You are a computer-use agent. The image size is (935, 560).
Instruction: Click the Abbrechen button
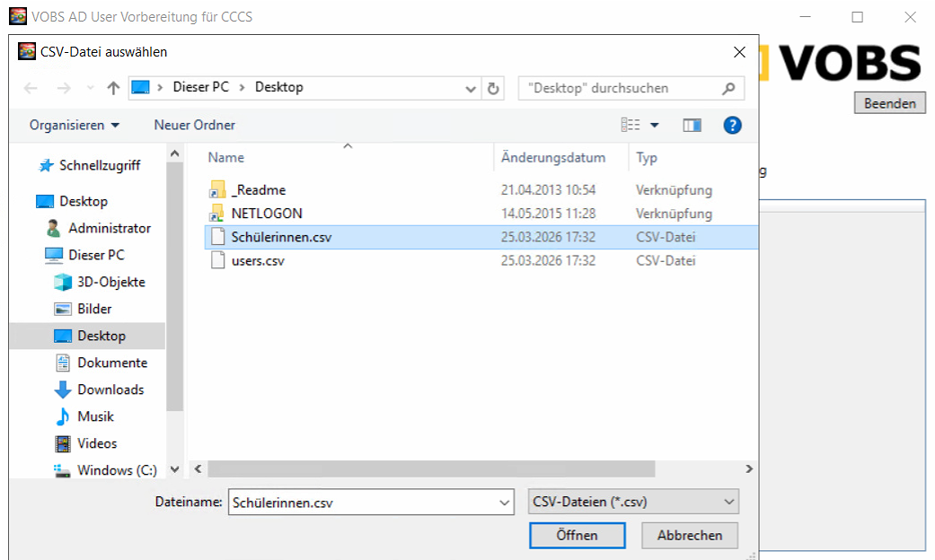pyautogui.click(x=689, y=535)
